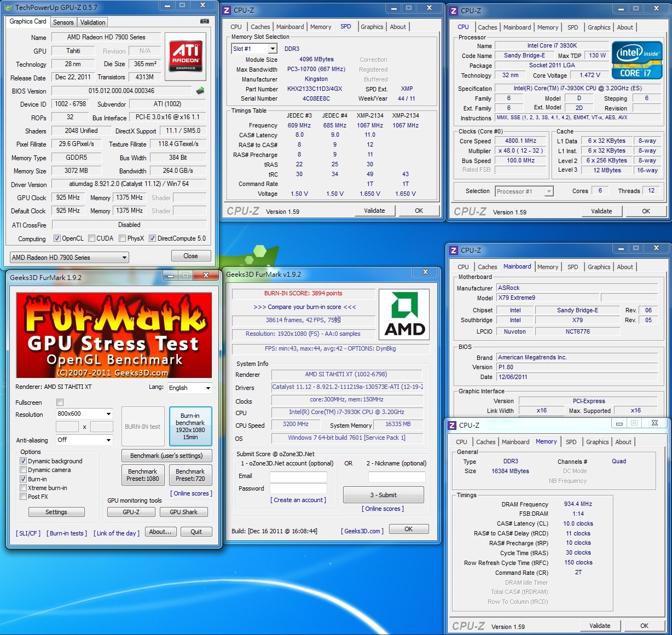
Task: Toggle the Xtreme burn-in option
Action: point(24,488)
